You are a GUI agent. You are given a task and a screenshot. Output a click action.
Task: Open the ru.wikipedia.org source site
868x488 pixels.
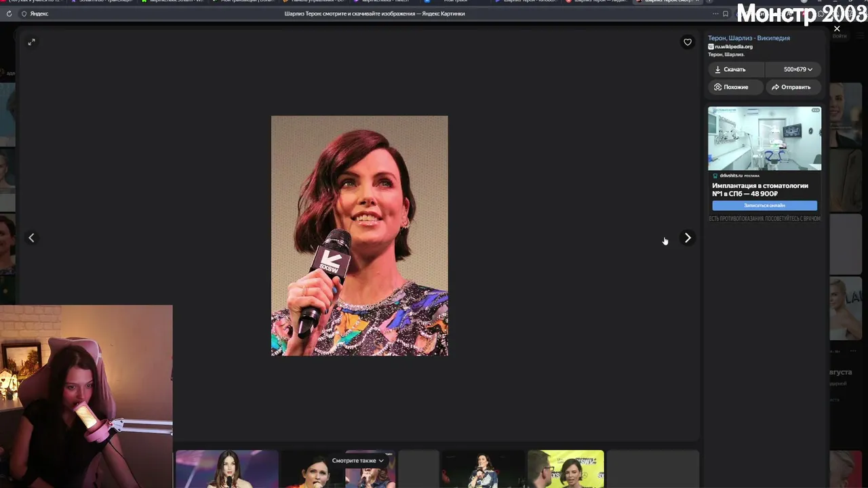pos(734,47)
